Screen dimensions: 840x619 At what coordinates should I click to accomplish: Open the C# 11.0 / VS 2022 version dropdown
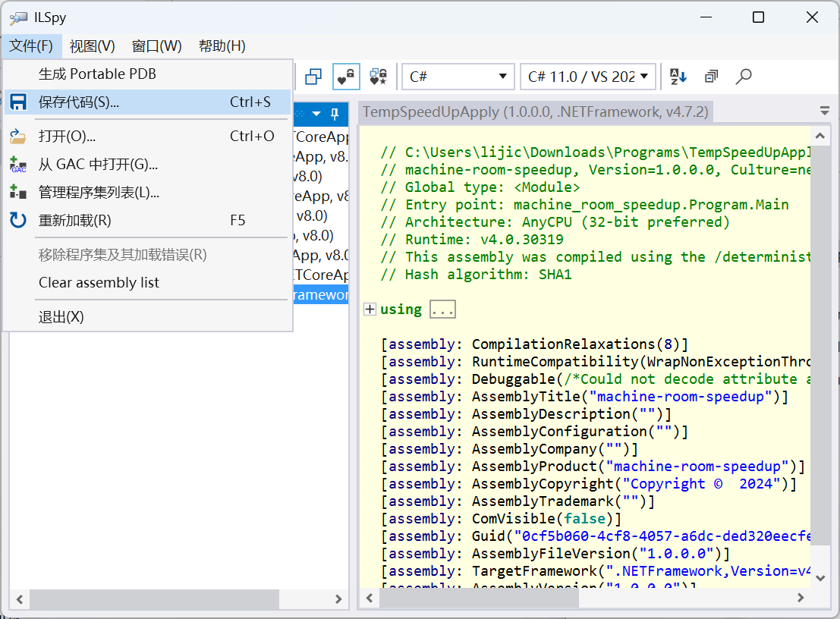click(588, 77)
